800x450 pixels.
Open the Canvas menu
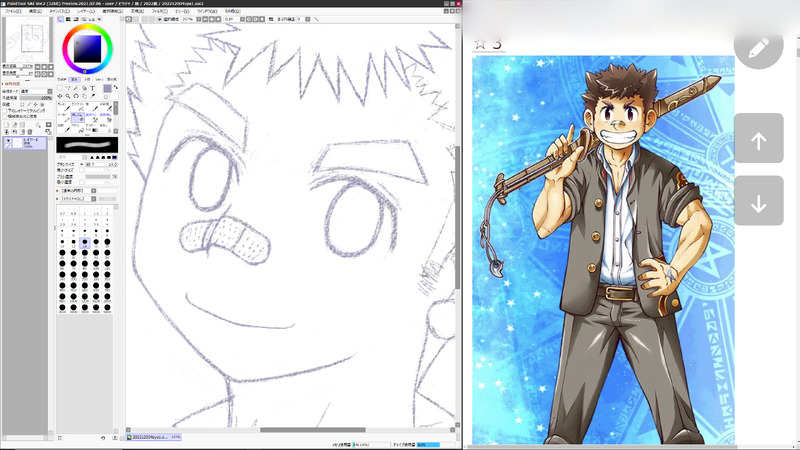pos(60,11)
